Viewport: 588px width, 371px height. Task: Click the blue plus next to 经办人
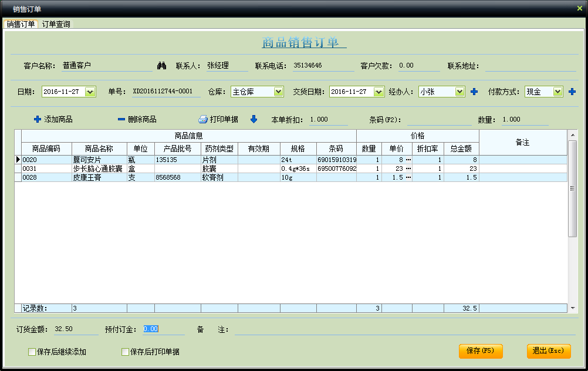click(474, 92)
